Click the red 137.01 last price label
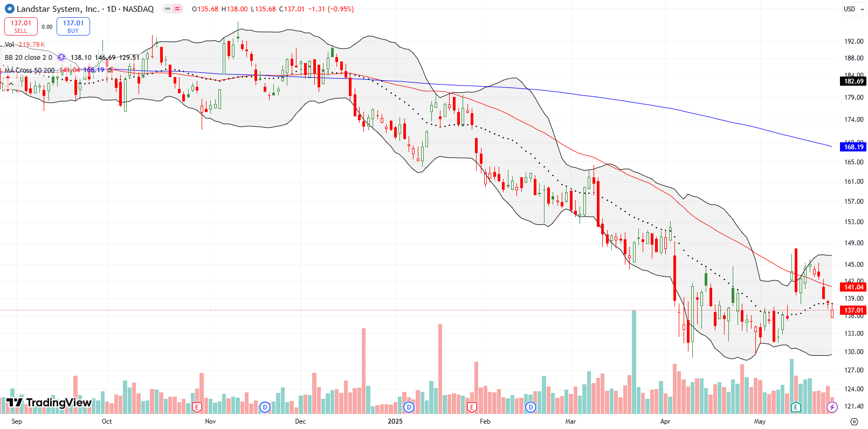Viewport: 868px width, 429px height. [853, 310]
